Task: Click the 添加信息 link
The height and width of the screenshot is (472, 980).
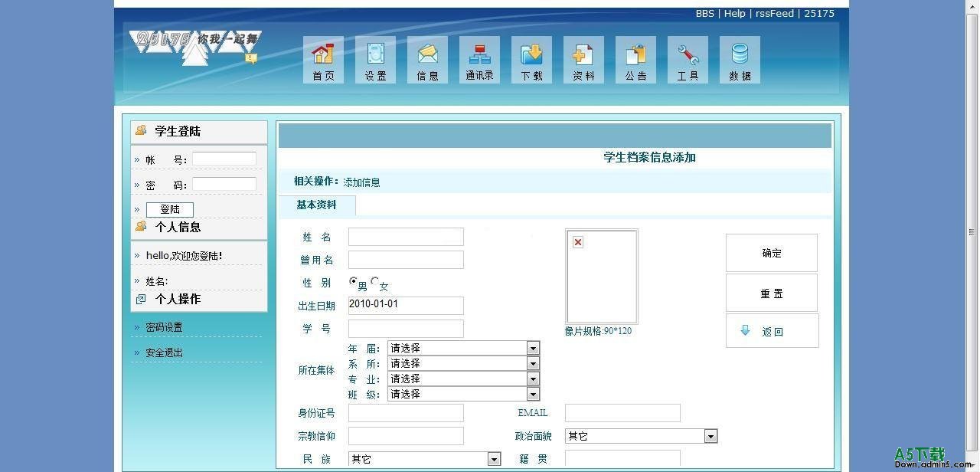Action: [x=361, y=182]
